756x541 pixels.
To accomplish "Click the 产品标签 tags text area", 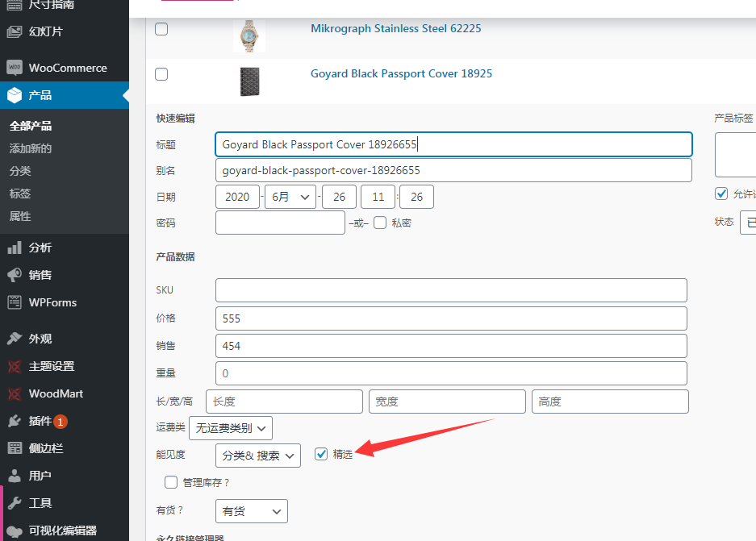I will click(x=735, y=155).
